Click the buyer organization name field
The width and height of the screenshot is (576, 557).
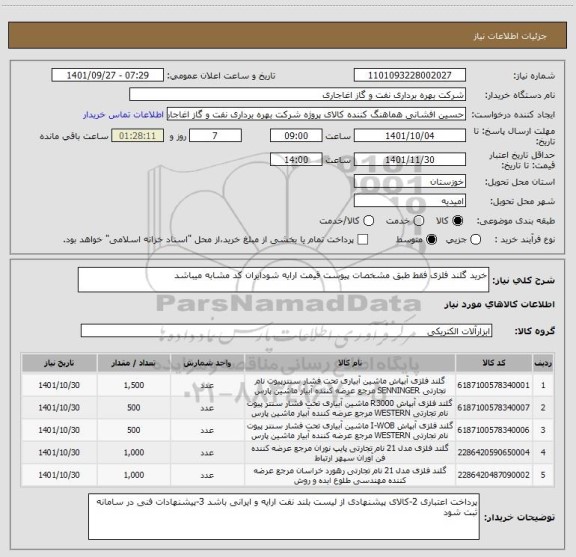(297, 95)
